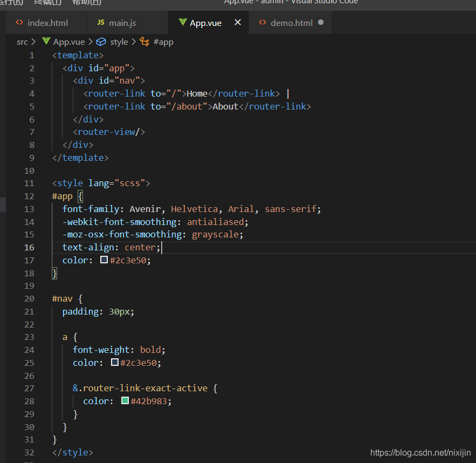Screen dimensions: 476x463
Task: Click the text-align: center line
Action: pyautogui.click(x=112, y=247)
